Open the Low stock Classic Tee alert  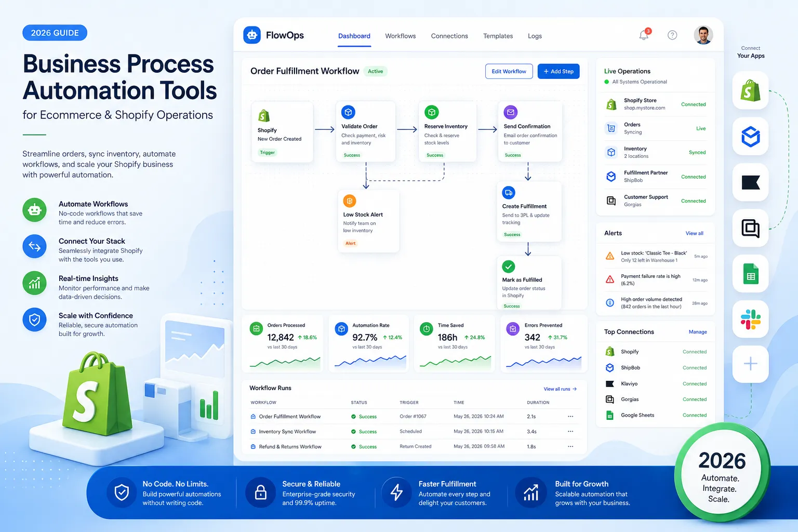point(656,257)
